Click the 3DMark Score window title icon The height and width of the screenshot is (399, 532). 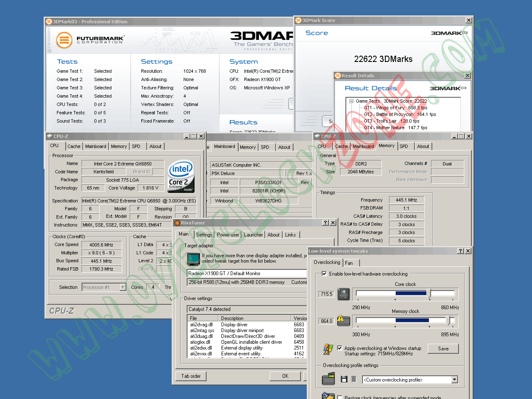[x=298, y=20]
